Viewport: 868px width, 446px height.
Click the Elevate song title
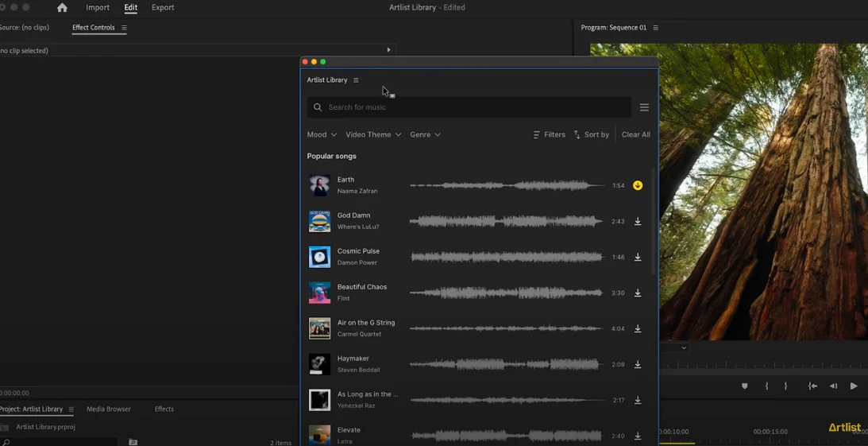(x=349, y=430)
